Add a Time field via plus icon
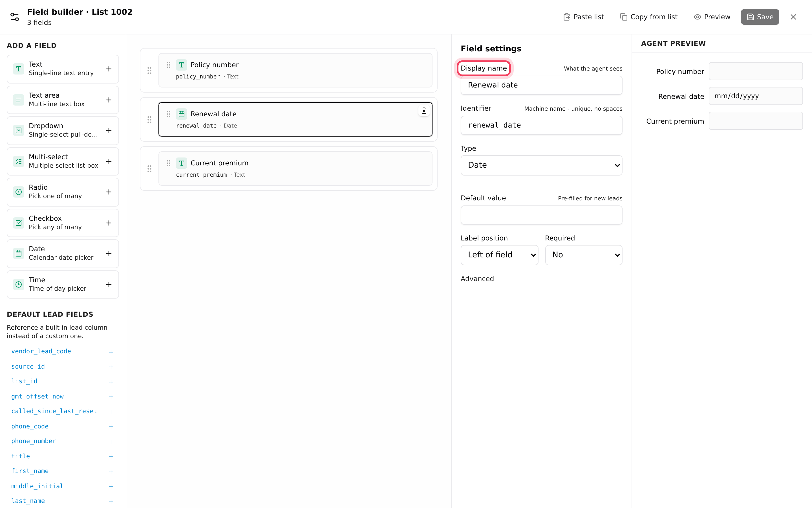This screenshot has width=812, height=508. point(109,284)
